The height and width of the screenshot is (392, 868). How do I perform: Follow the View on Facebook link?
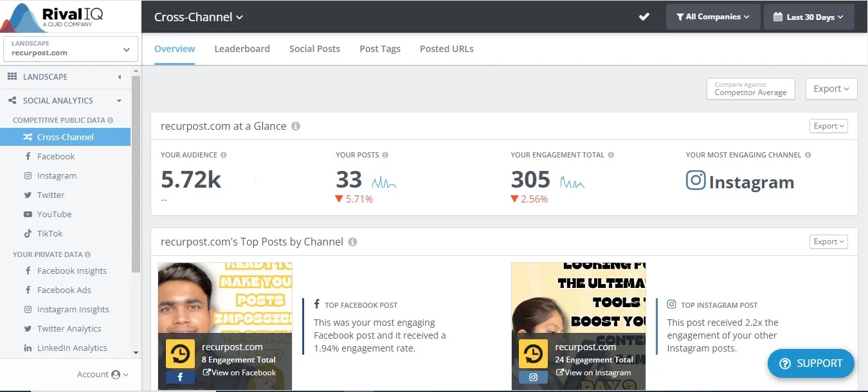point(239,372)
